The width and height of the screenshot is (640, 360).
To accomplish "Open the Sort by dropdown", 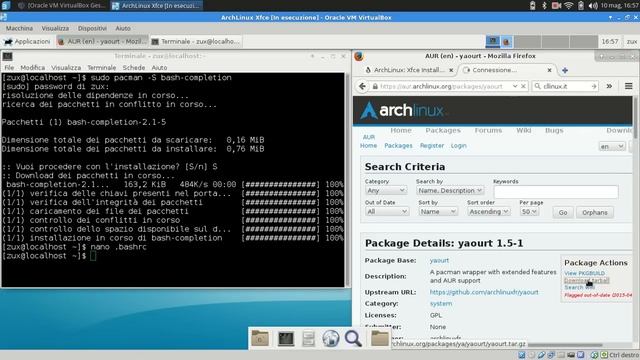I will 438,211.
